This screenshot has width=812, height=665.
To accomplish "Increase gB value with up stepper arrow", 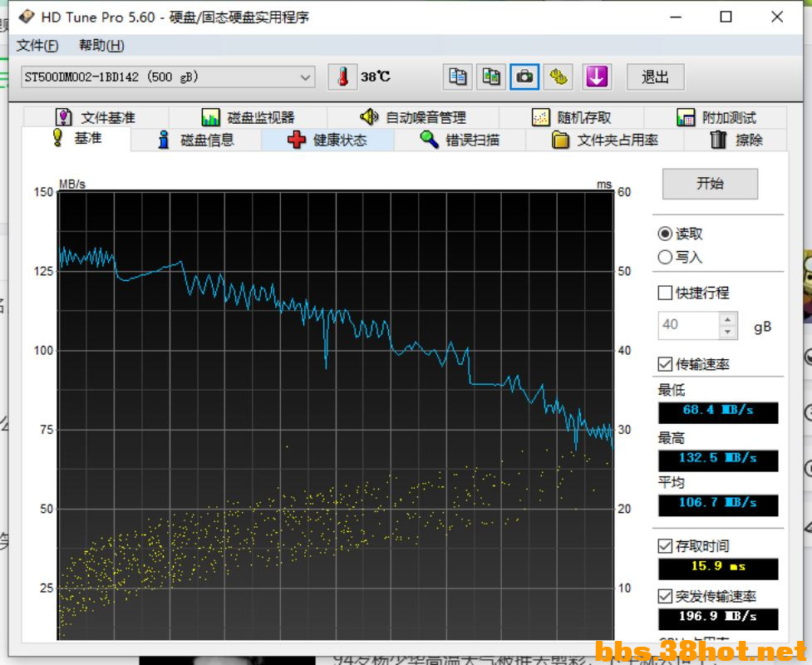I will tap(727, 319).
